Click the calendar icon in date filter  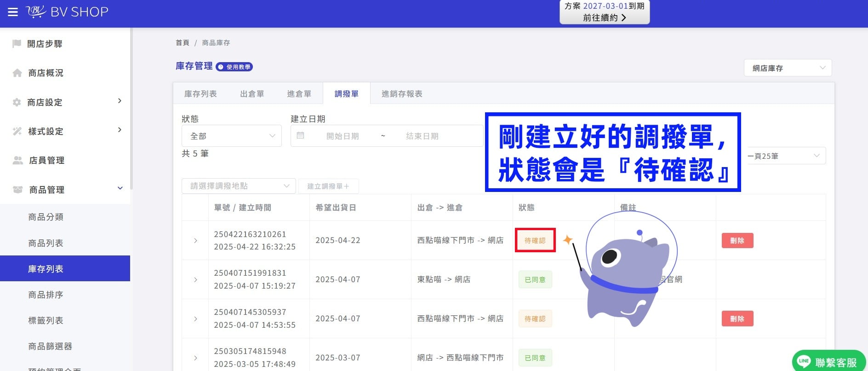(300, 135)
